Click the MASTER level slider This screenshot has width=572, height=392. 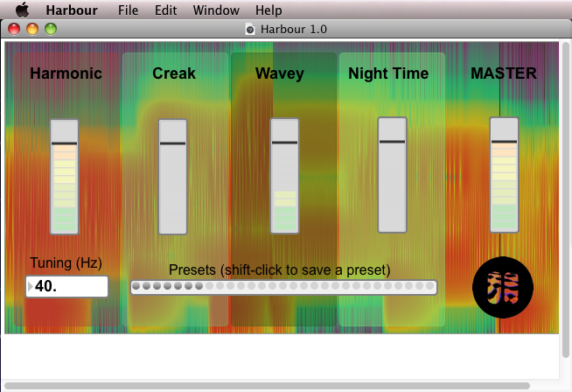click(x=504, y=175)
